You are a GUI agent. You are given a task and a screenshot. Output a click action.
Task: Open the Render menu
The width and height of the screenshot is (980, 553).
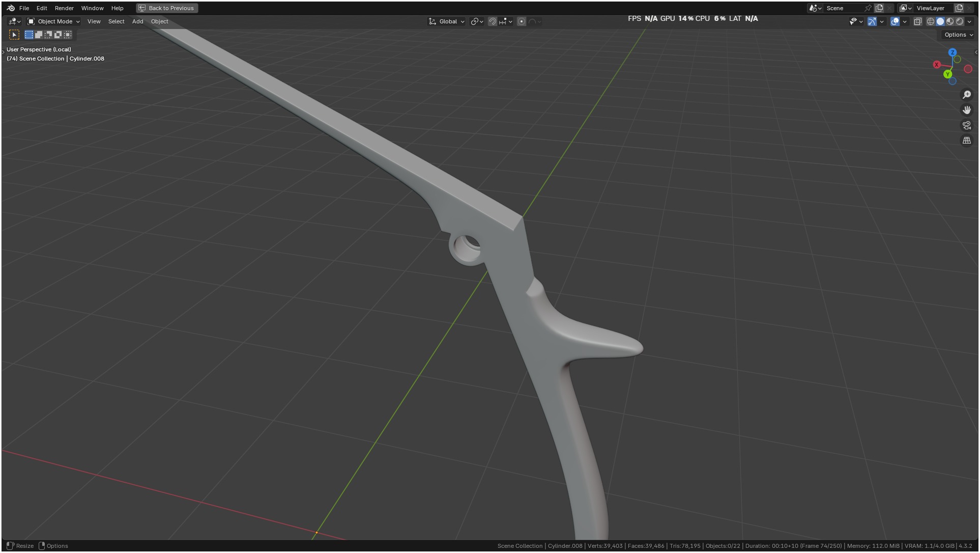pos(64,8)
